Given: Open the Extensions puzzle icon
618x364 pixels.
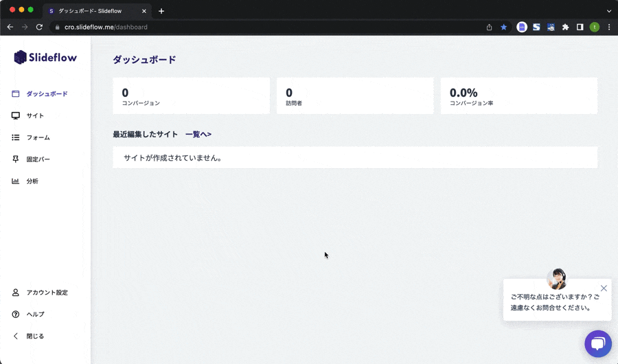Looking at the screenshot, I should 566,27.
